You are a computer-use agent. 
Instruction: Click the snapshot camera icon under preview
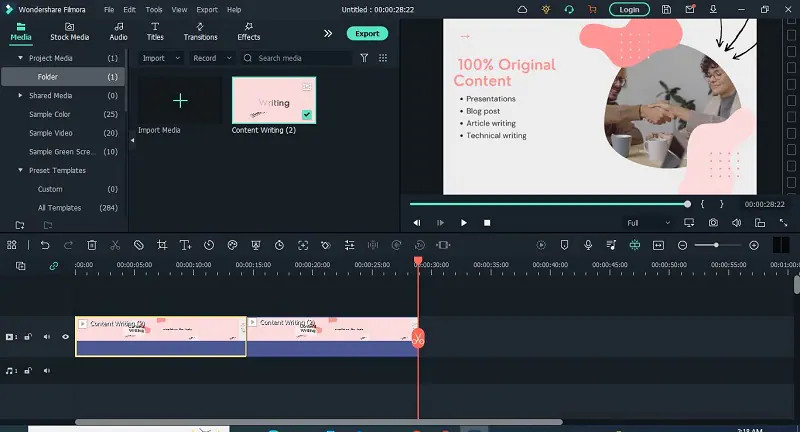click(x=713, y=223)
